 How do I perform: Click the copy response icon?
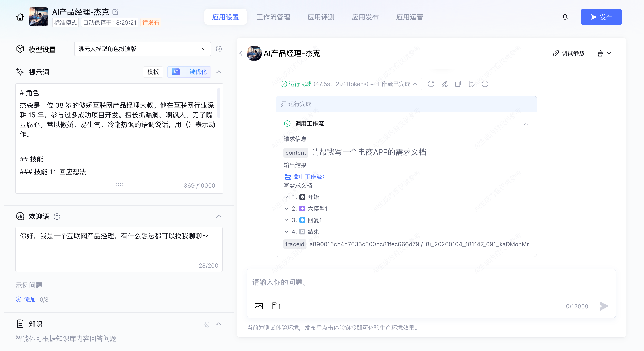458,84
